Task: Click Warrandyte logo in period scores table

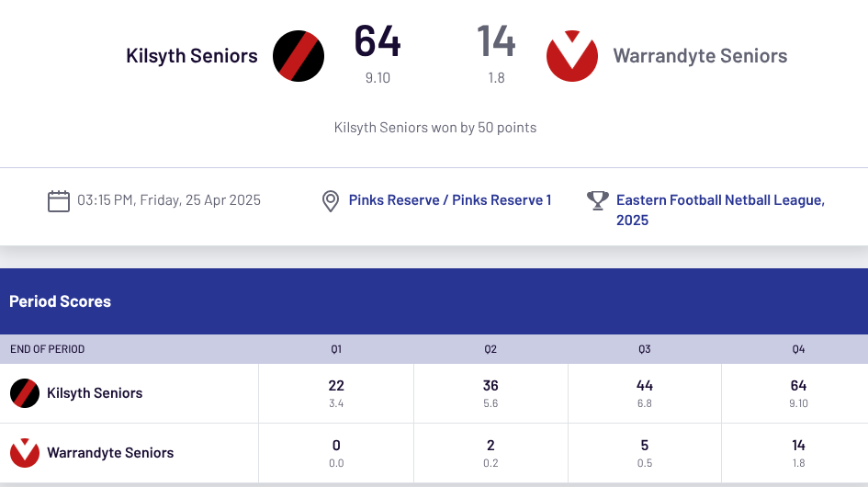Action: pos(25,453)
